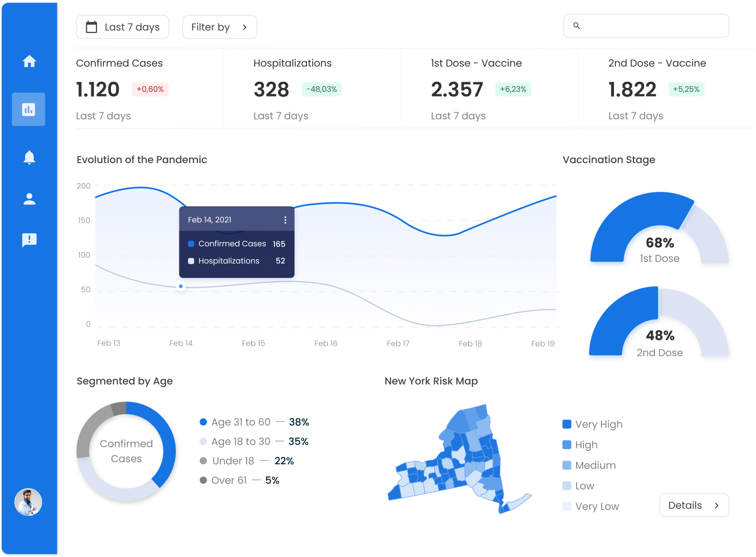756x557 pixels.
Task: Click the 1.822 second dose value
Action: coord(633,89)
